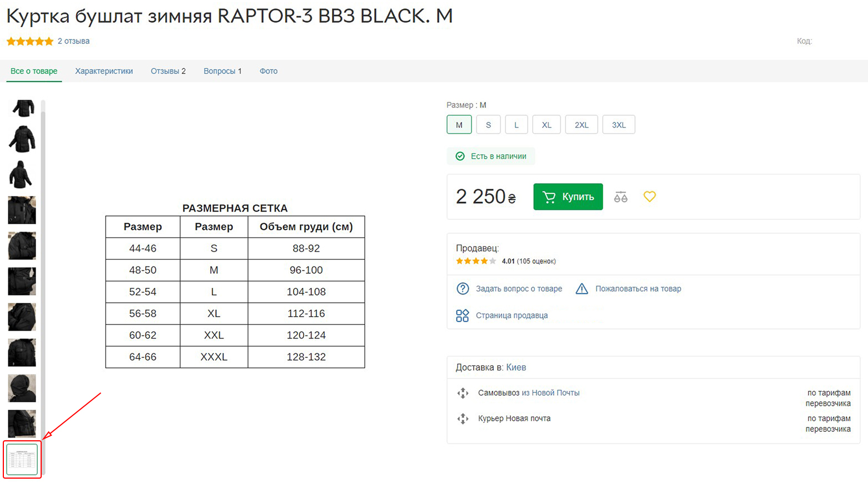Select the sixth thumbnail in the gallery

[22, 281]
